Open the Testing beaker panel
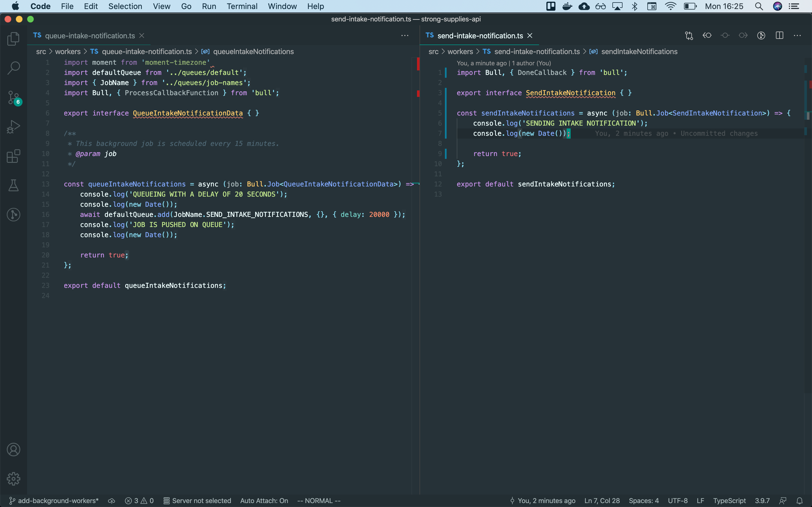 [14, 185]
